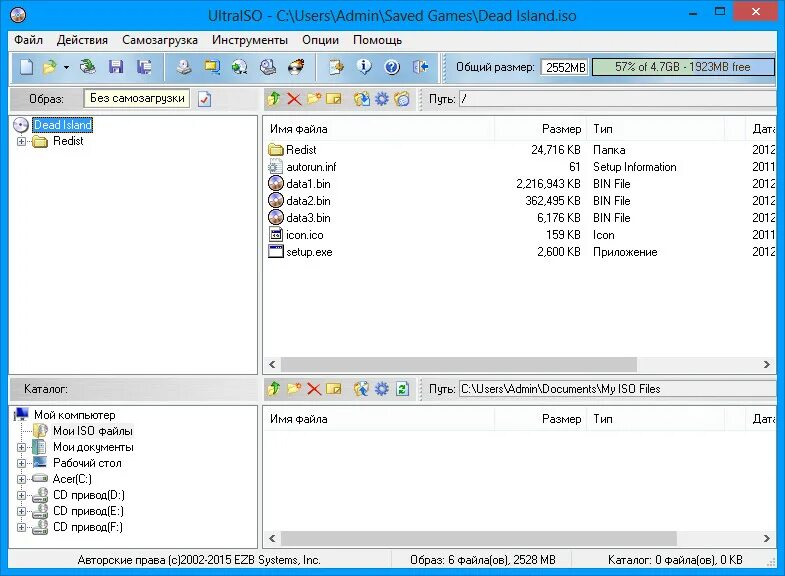Select the Dead Island root in image tree

click(x=63, y=125)
